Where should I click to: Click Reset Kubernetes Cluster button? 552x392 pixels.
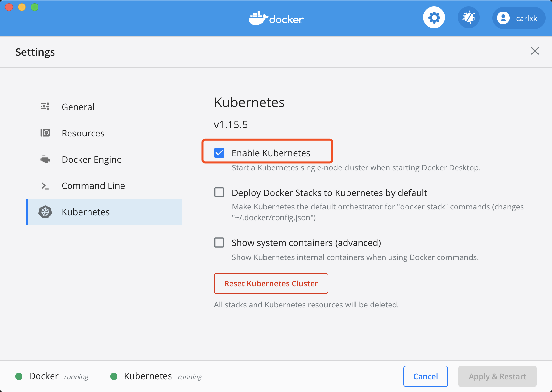point(271,283)
